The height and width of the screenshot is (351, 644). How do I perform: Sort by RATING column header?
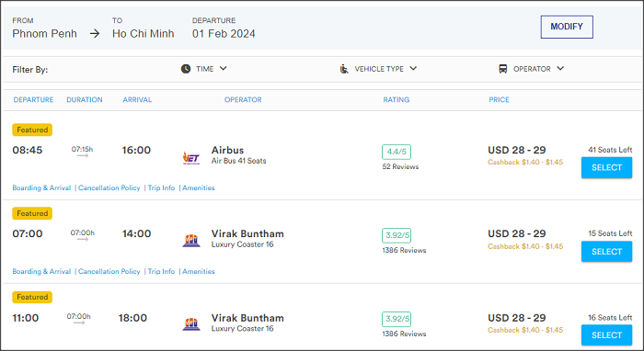pos(397,99)
